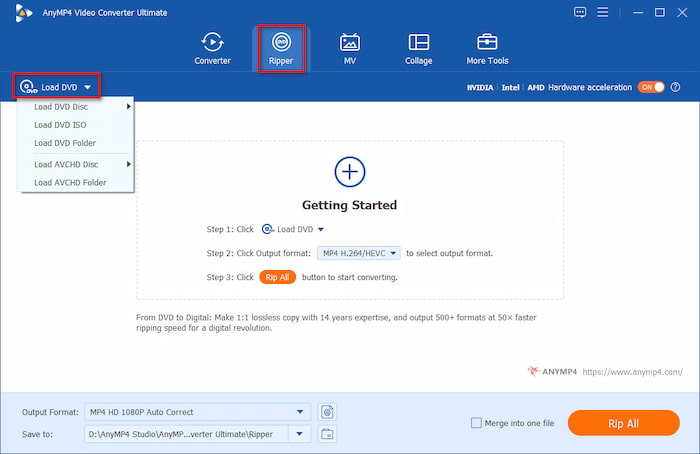Click the AnyMP4 app logo icon
The width and height of the screenshot is (700, 454).
coord(23,13)
